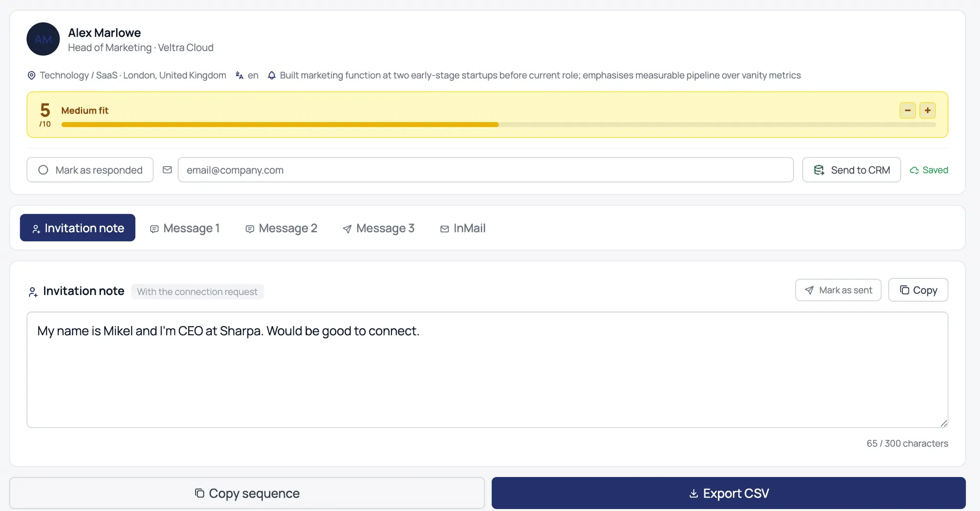Toggle Mark as responded

coord(90,170)
